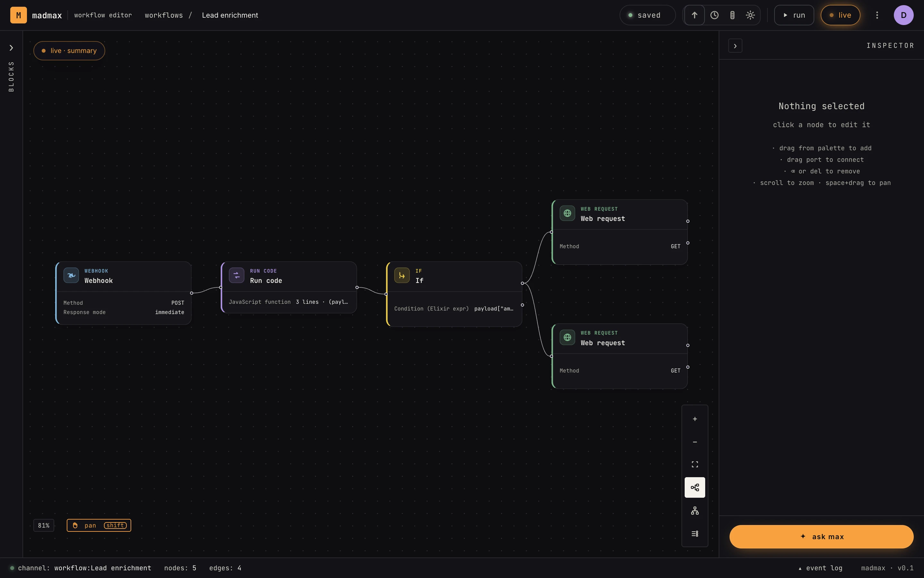
Task: Click the 'Nothing selected' heading
Action: point(821,106)
